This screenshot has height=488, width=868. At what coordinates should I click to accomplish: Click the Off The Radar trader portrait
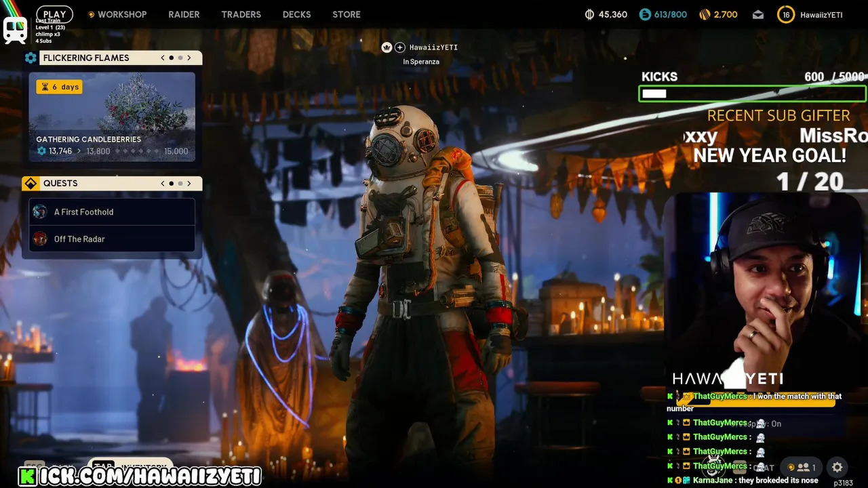click(x=40, y=239)
